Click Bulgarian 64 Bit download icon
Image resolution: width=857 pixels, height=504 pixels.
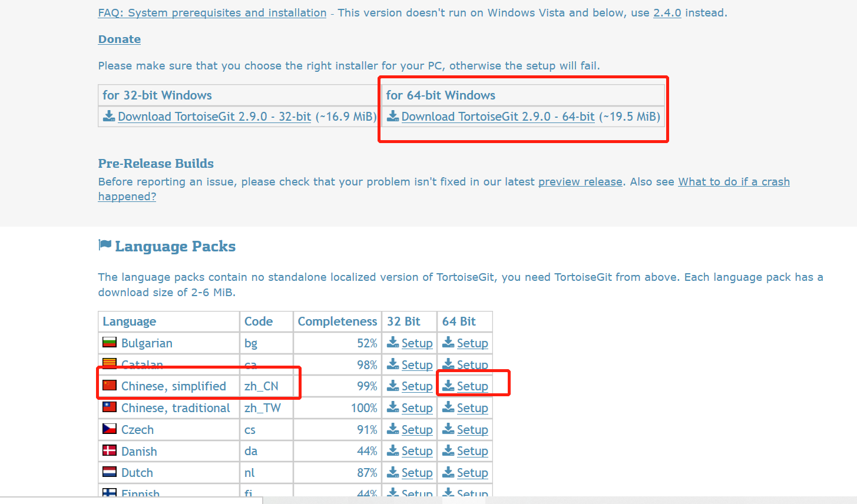448,343
